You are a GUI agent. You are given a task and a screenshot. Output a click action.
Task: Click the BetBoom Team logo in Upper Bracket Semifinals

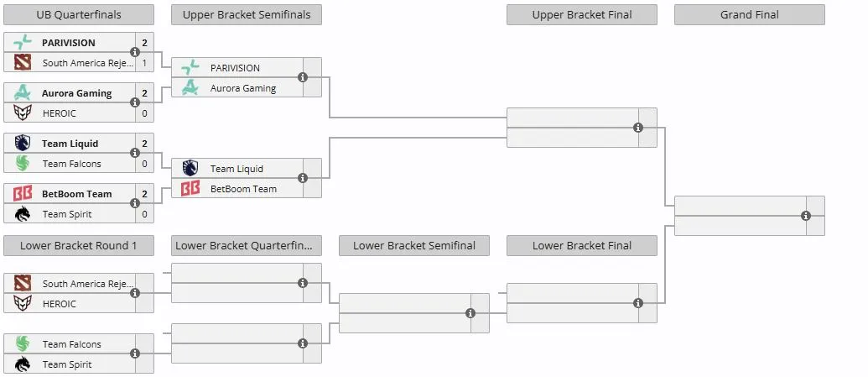point(190,189)
